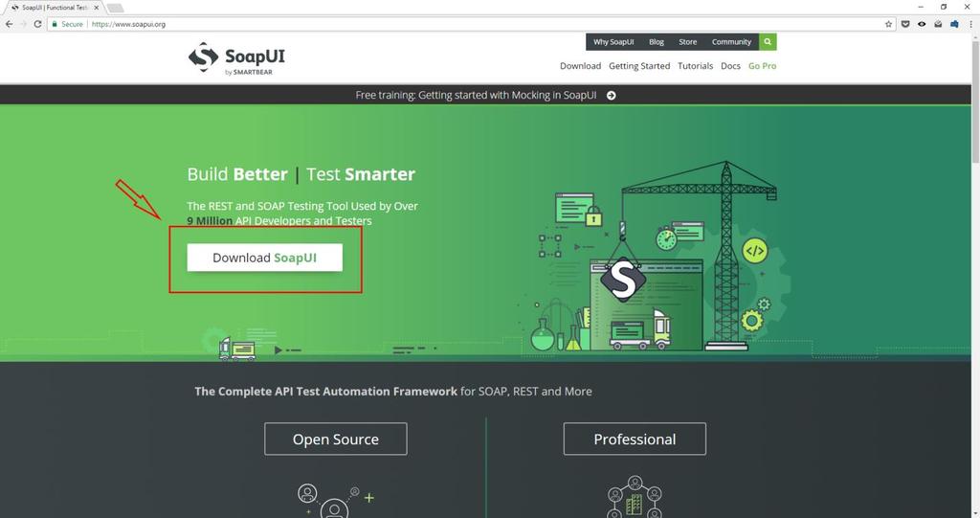Open the green search icon button
The height and width of the screenshot is (518, 980).
coord(768,42)
